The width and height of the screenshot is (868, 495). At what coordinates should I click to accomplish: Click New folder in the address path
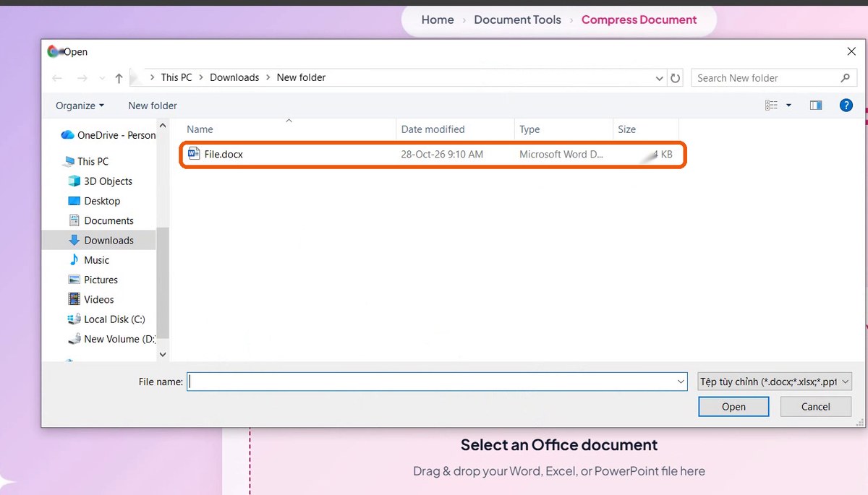tap(301, 77)
